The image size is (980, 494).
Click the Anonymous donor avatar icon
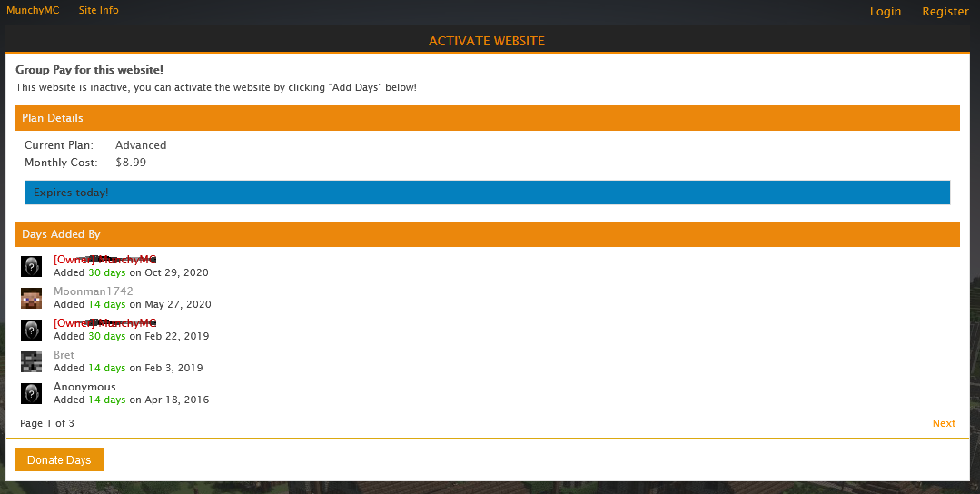tap(31, 393)
